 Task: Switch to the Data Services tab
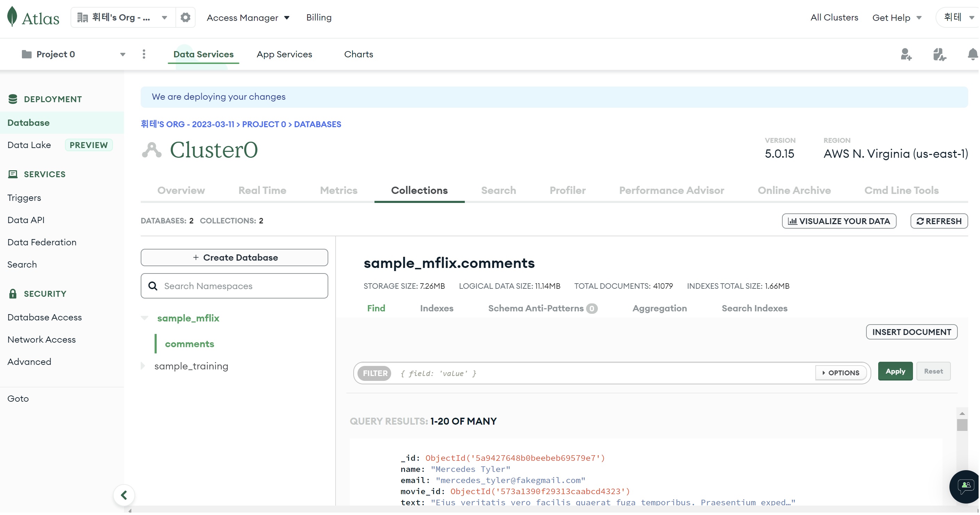[x=204, y=54]
